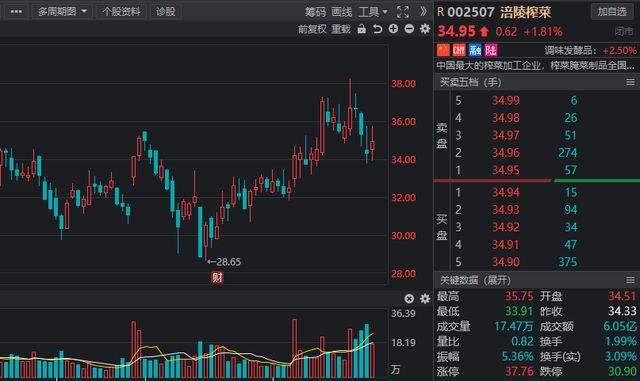Click 开盘 value 34.51
This screenshot has width=640, height=381.
click(x=622, y=296)
